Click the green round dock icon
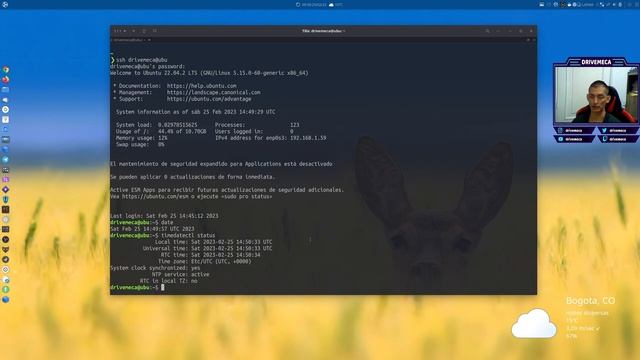This screenshot has height=360, width=640. click(5, 289)
